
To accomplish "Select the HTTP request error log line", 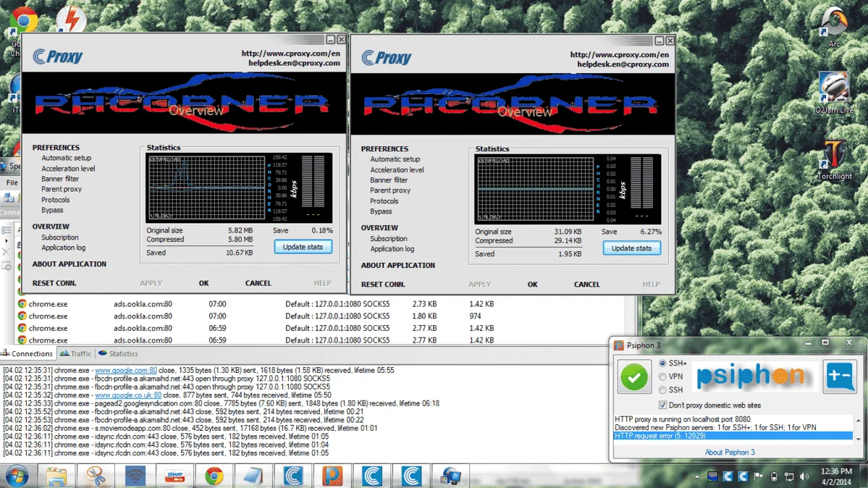I will (x=733, y=436).
